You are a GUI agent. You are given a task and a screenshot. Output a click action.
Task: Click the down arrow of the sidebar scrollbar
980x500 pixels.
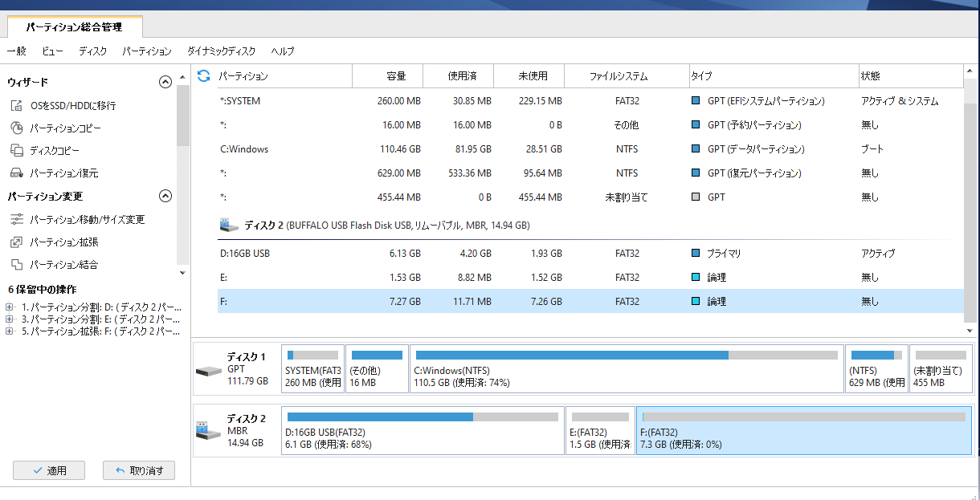pos(183,272)
